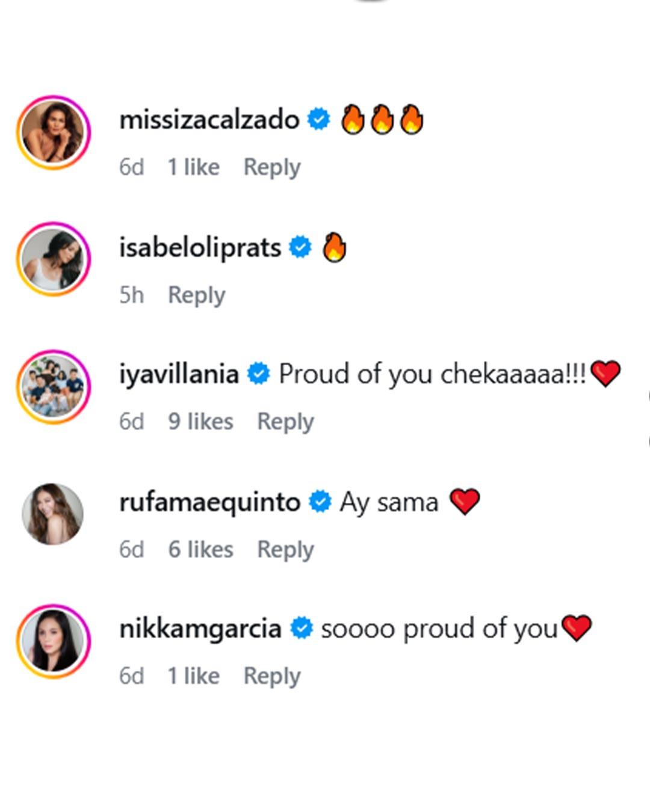Click the verified badge next to isabeloliprats
The image size is (650, 812).
coord(300,247)
